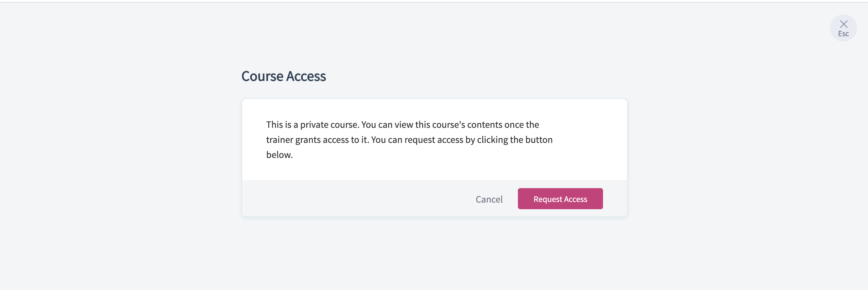The width and height of the screenshot is (868, 290).
Task: Click the X close icon
Action: [x=843, y=24]
